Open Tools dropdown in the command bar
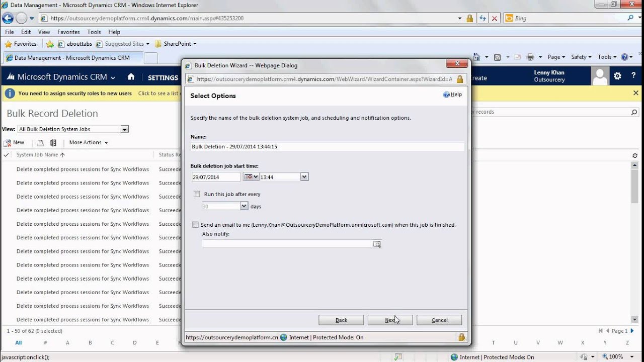The width and height of the screenshot is (644, 362). (x=607, y=57)
